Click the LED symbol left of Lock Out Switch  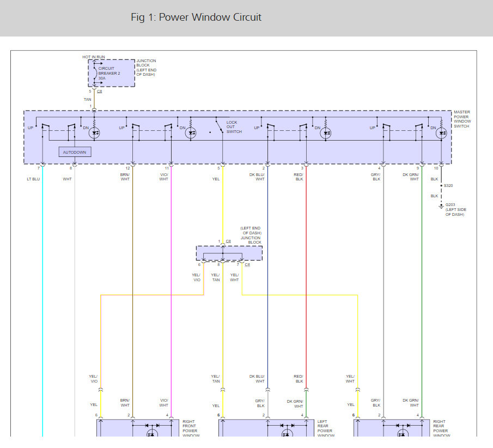coord(191,133)
